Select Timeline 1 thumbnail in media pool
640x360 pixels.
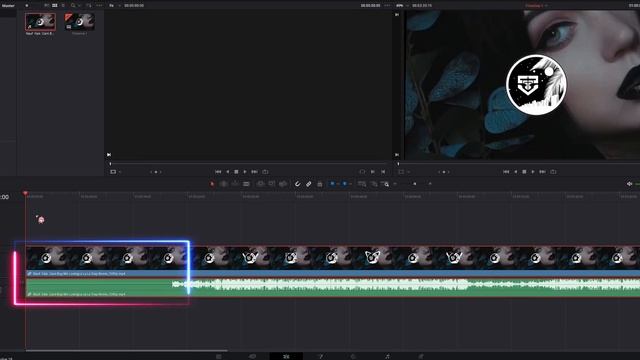coord(80,22)
